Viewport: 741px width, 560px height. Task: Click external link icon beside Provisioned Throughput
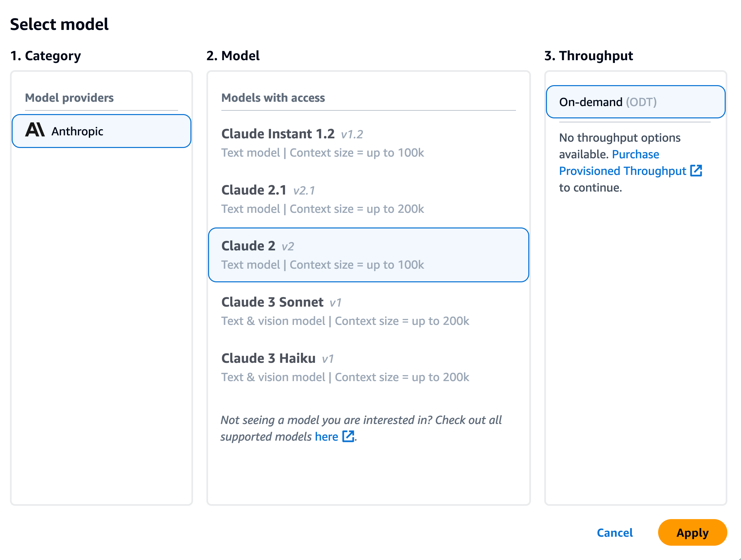(696, 171)
